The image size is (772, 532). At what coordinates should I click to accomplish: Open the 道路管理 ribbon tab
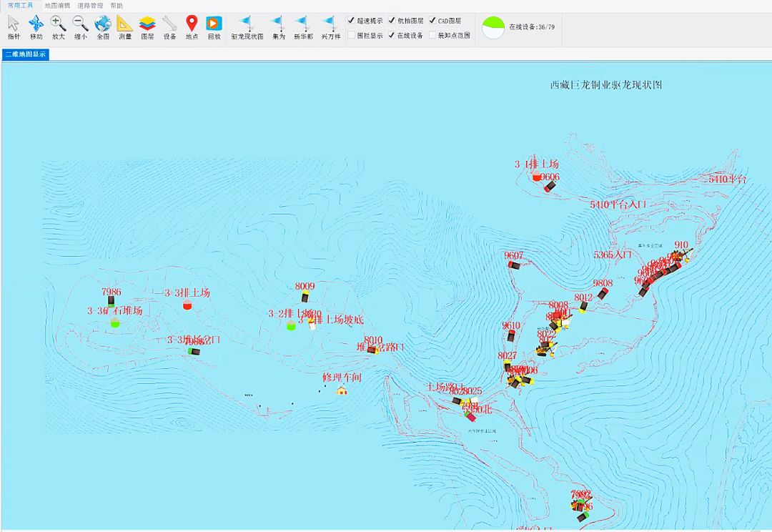(x=90, y=6)
